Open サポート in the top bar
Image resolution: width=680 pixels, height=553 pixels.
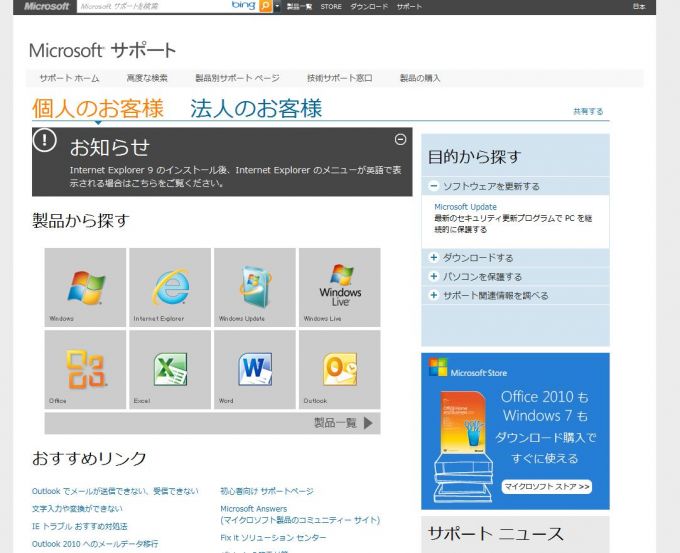(409, 7)
